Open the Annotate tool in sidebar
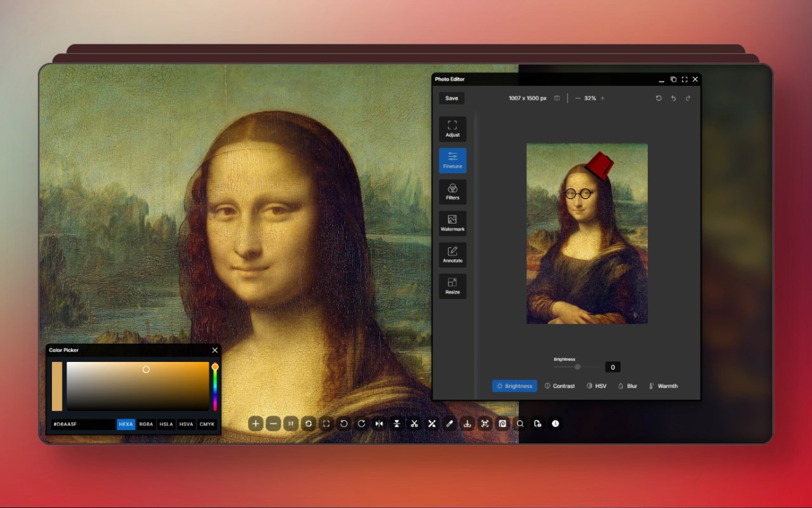Viewport: 812px width, 508px height. (x=452, y=255)
